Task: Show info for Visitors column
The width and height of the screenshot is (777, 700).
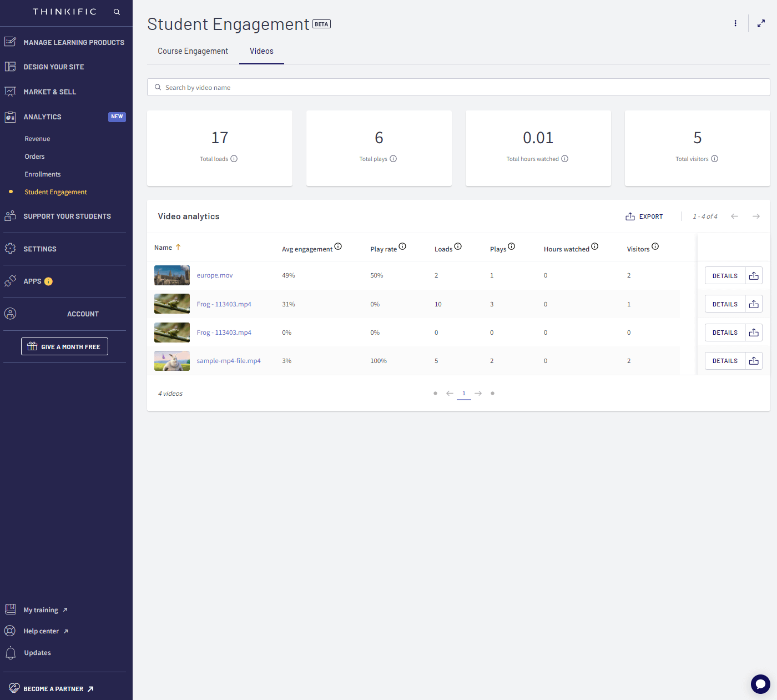Action: (x=655, y=246)
